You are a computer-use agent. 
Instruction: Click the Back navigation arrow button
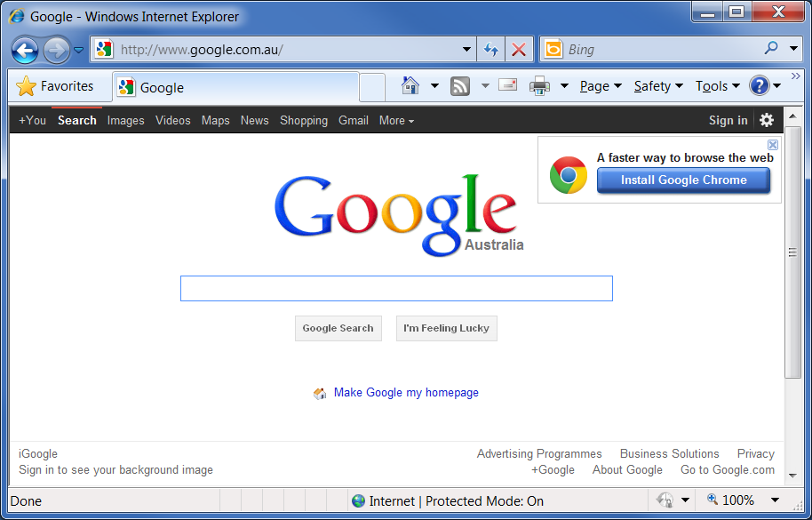point(25,50)
